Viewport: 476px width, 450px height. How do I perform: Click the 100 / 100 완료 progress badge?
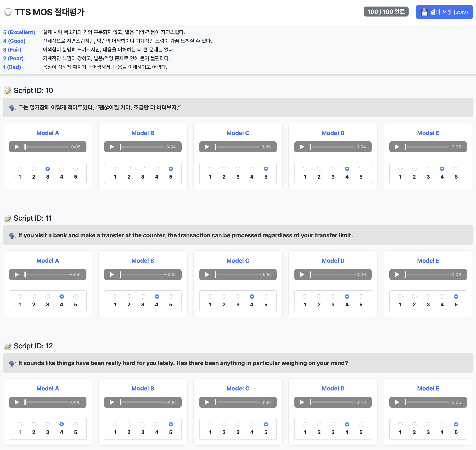pos(386,12)
